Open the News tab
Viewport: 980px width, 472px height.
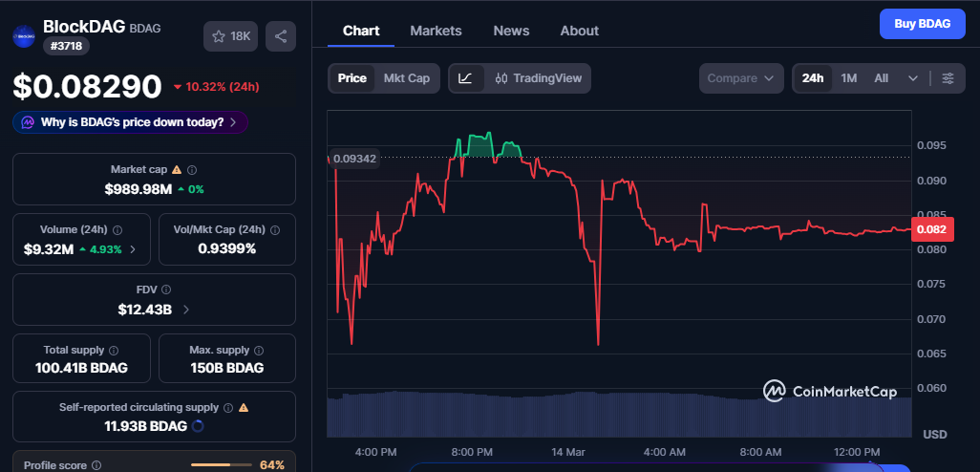pyautogui.click(x=511, y=31)
